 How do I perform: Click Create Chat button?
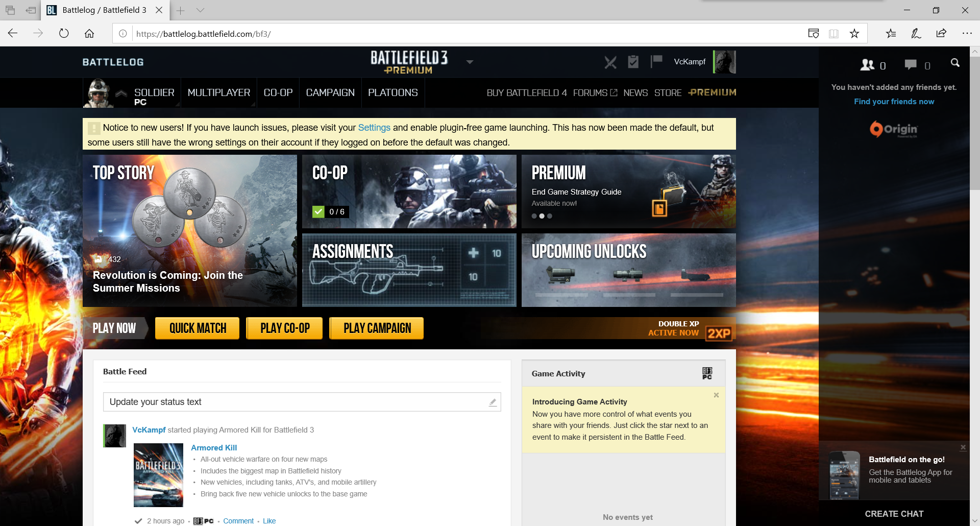(894, 514)
